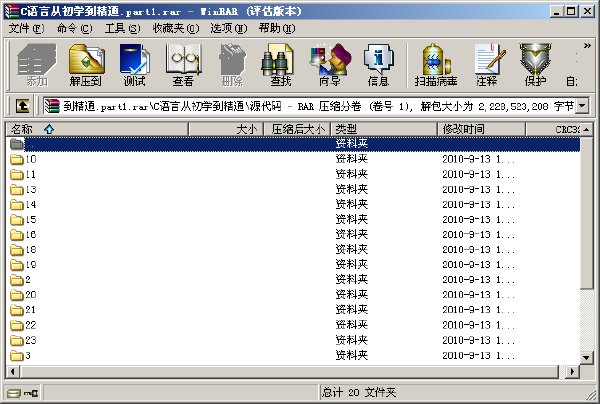Click the horizontal scrollbar right arrow
Viewport: 600px width, 404px height.
[x=573, y=371]
